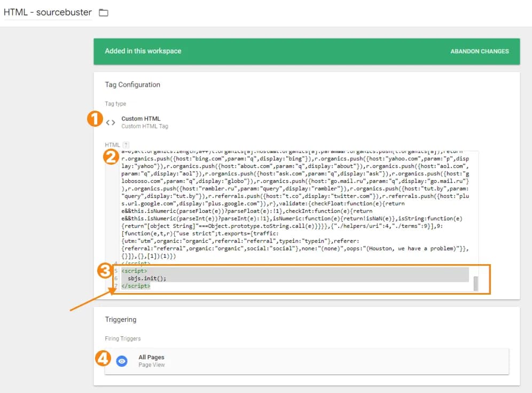Click the numbered badge next to Custom HTML

click(x=95, y=119)
